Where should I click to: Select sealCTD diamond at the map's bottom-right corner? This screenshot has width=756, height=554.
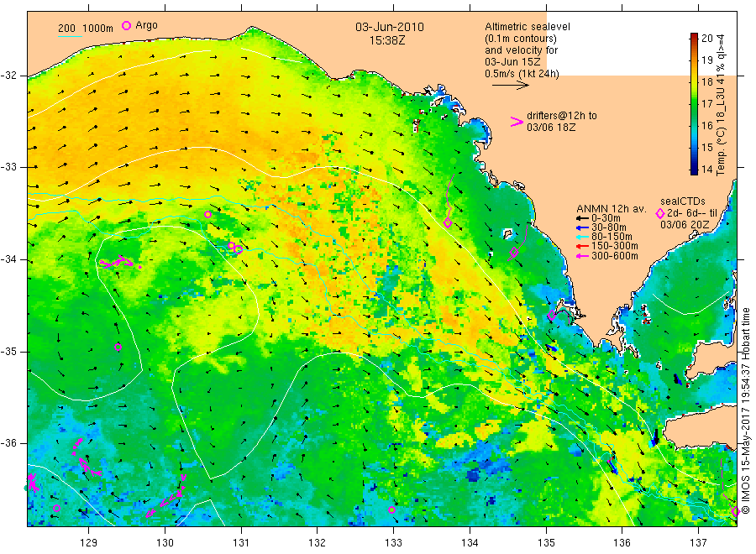click(x=735, y=511)
